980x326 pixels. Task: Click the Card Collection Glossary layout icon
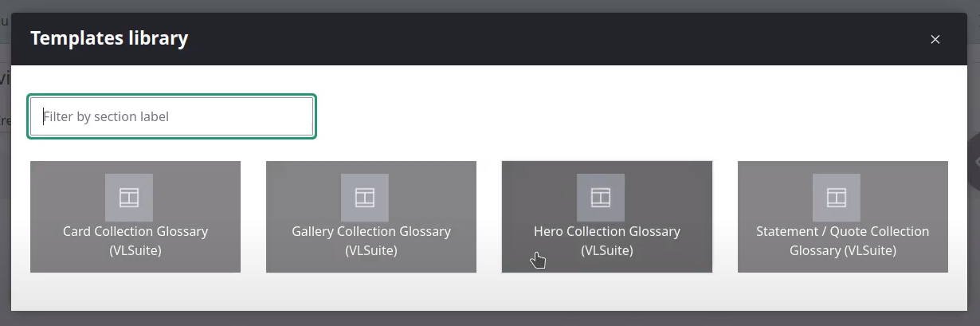[129, 198]
